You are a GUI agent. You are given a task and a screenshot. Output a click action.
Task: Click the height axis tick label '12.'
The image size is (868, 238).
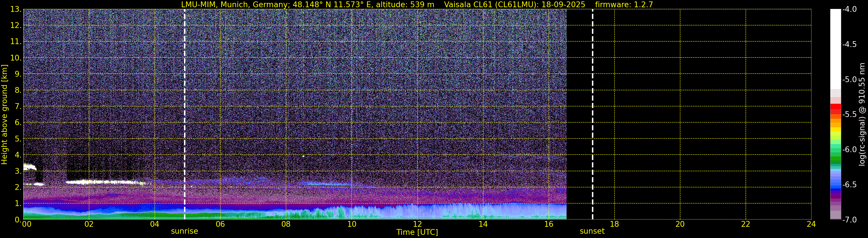(x=16, y=26)
